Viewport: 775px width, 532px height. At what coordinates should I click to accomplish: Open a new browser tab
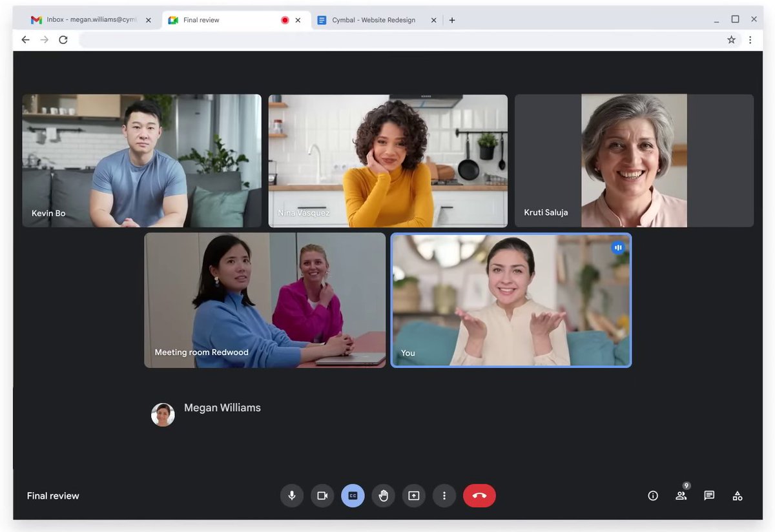[x=452, y=20]
